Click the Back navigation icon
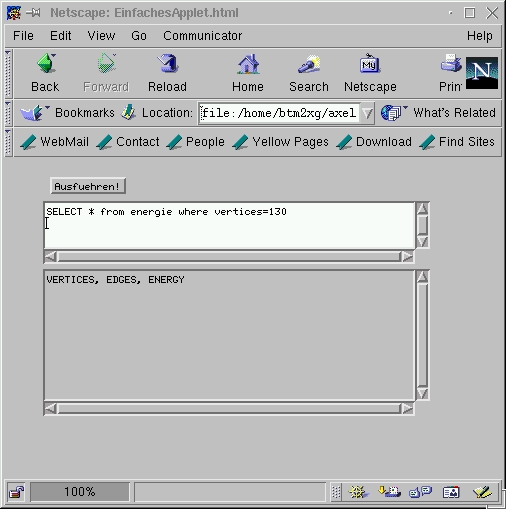Viewport: 506px width, 509px height. (x=46, y=63)
